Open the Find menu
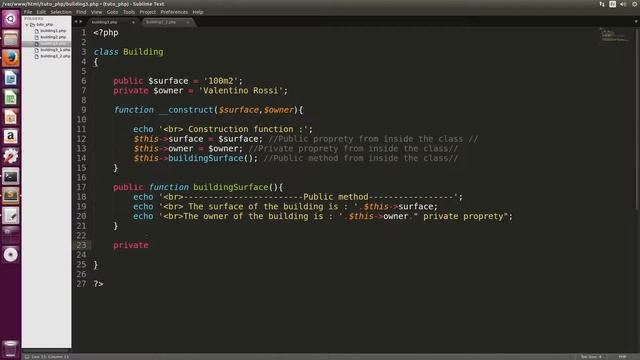 81,12
